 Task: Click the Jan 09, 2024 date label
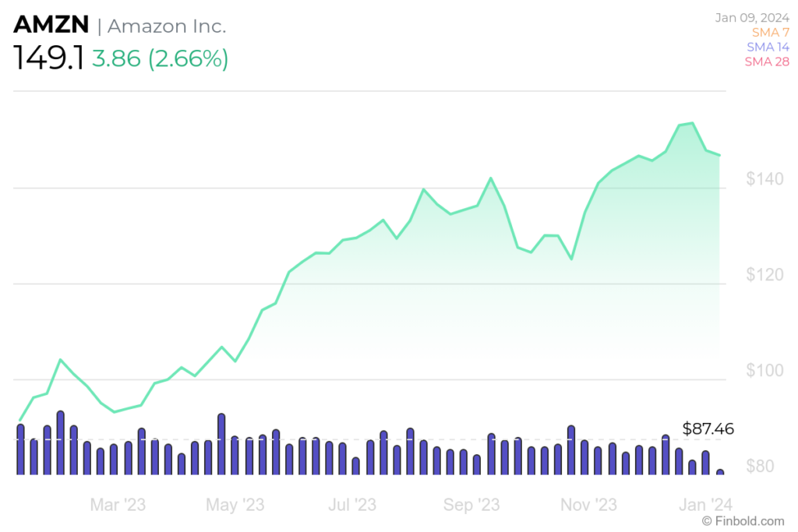tap(752, 18)
